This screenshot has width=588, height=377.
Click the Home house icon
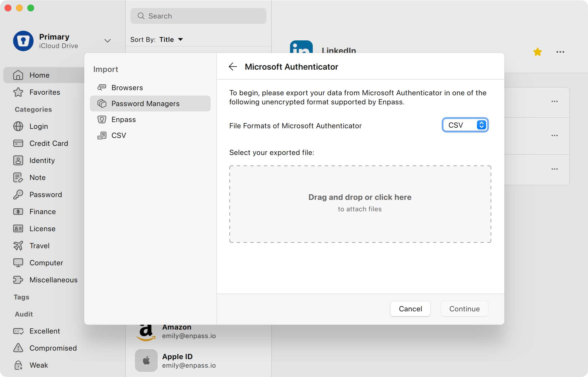18,75
